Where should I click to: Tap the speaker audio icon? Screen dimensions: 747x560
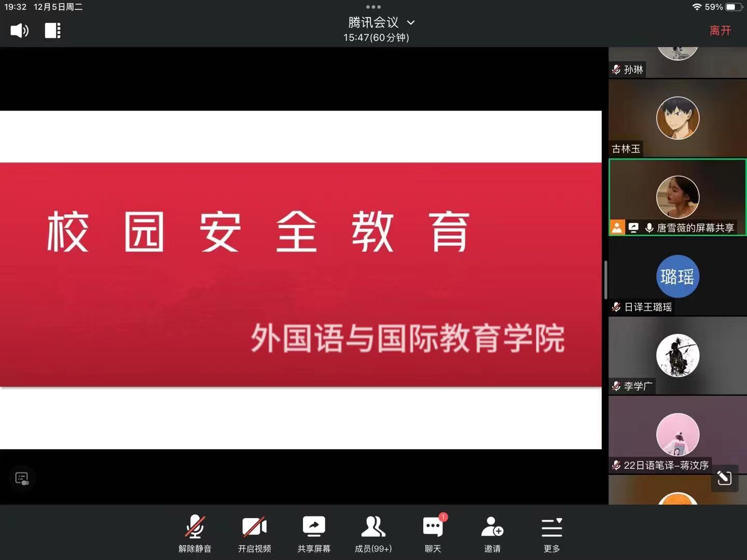[19, 31]
